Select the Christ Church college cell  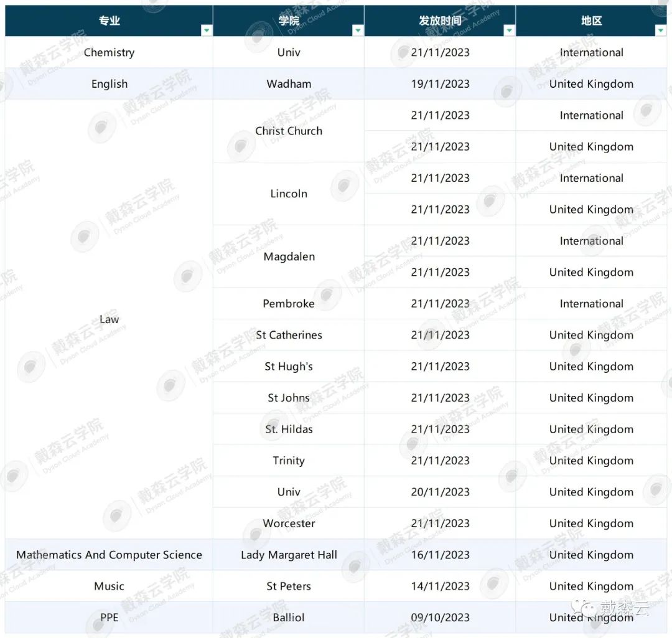coord(289,131)
